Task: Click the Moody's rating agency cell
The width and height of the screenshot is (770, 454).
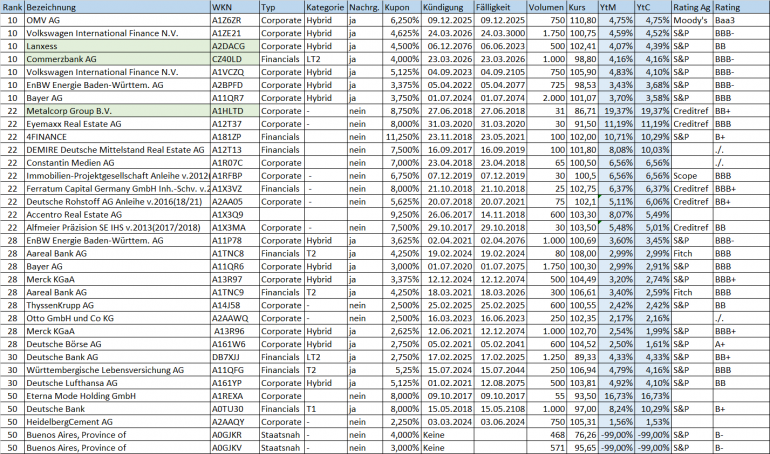Action: point(692,20)
